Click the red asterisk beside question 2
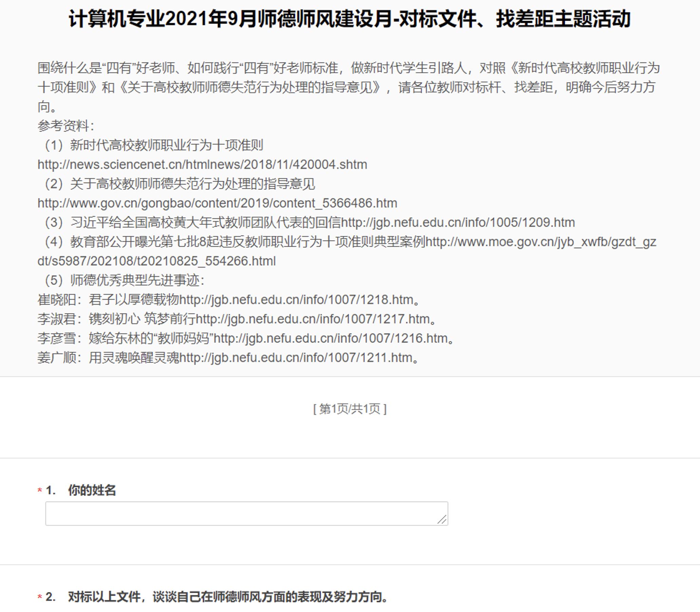This screenshot has width=700, height=612. tap(40, 597)
